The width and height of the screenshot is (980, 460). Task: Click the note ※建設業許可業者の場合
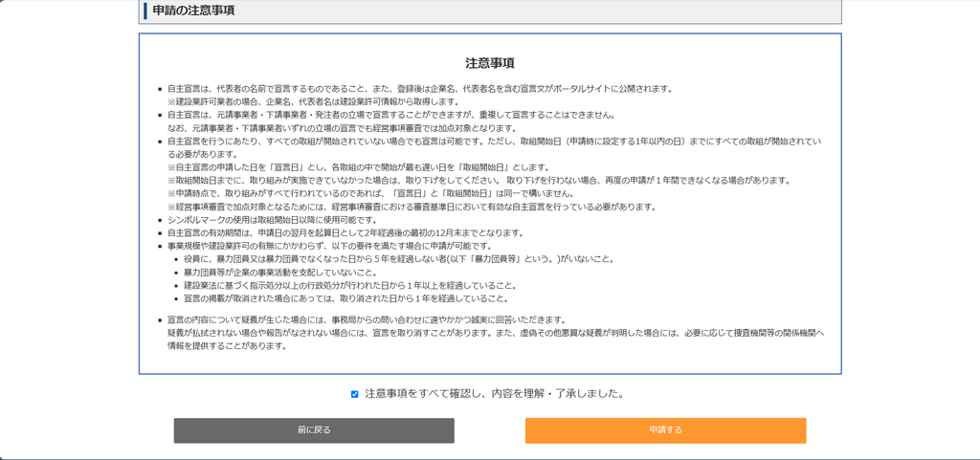[314, 101]
